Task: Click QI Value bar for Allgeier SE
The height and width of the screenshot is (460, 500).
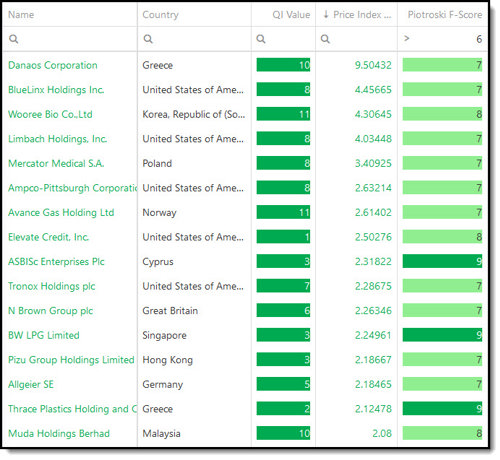Action: 283,384
